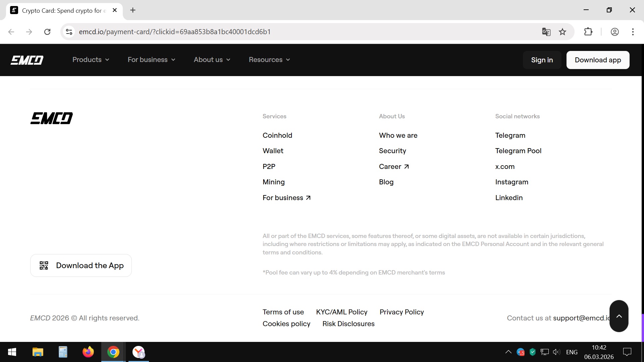Open the About us navigation menu
The height and width of the screenshot is (362, 644).
(x=212, y=60)
